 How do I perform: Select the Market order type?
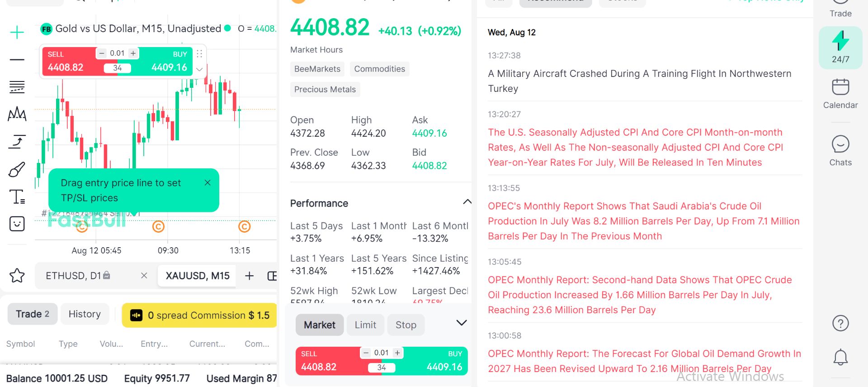tap(320, 325)
